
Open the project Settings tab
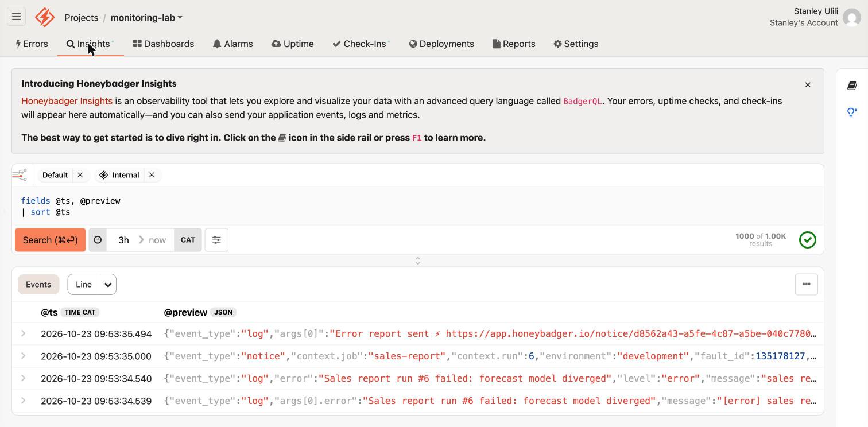(576, 44)
